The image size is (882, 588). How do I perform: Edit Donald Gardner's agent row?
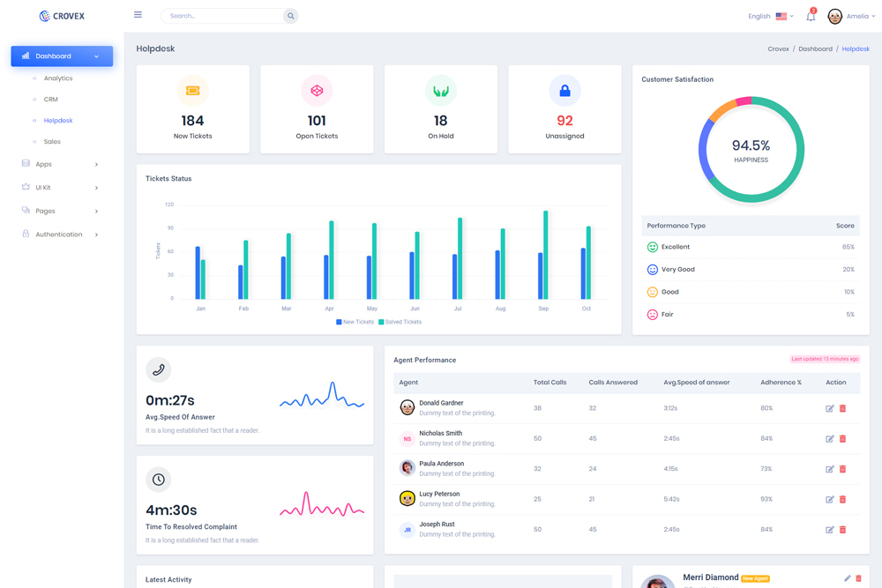tap(829, 408)
